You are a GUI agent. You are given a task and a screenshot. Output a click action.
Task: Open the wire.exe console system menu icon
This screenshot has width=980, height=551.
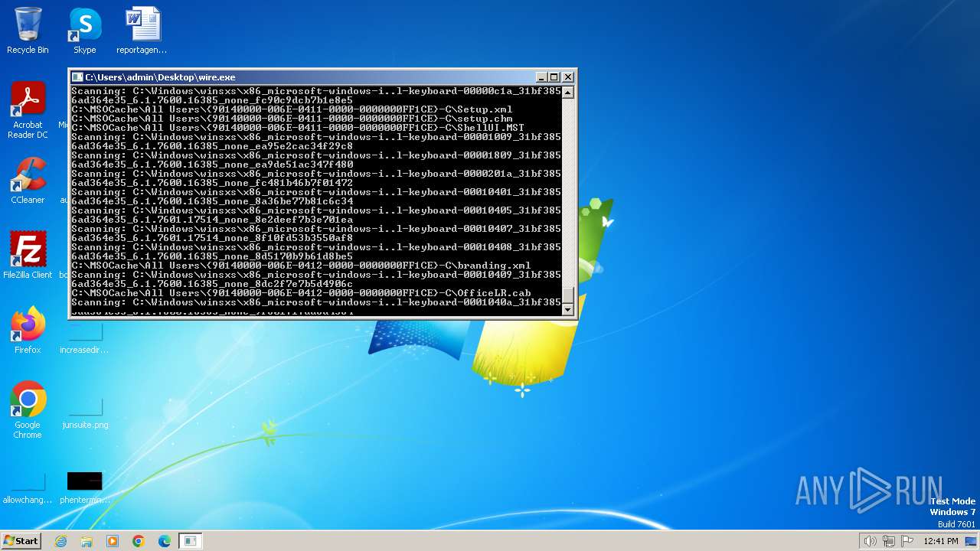[x=77, y=77]
